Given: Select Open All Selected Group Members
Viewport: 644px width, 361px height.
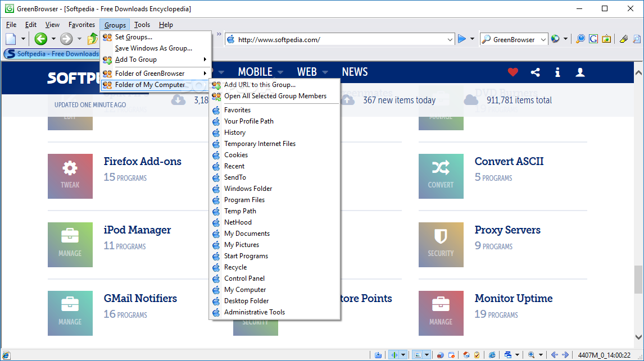Looking at the screenshot, I should tap(274, 96).
